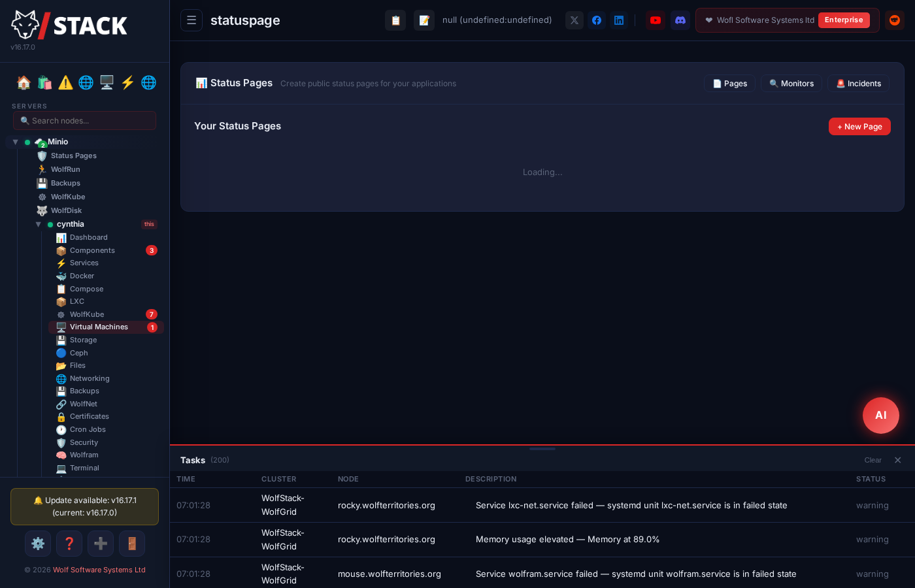Collapse the cynthia node tree arrow

[38, 224]
